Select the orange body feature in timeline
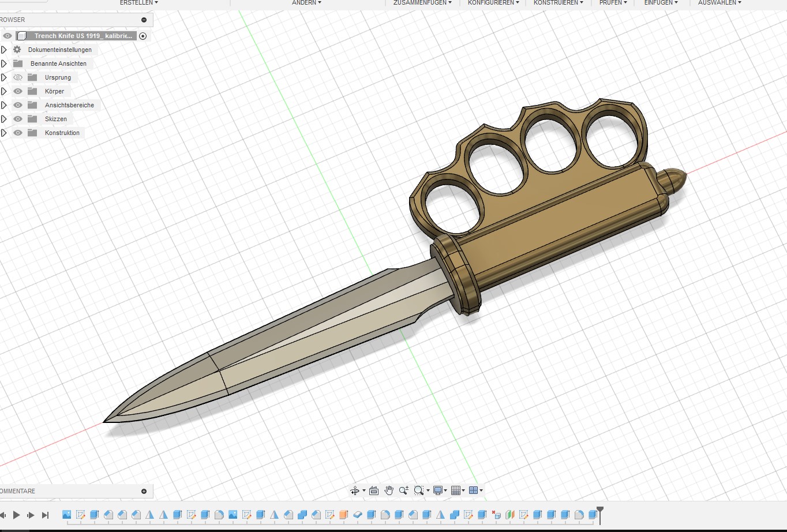Viewport: 787px width, 532px height. [x=343, y=515]
